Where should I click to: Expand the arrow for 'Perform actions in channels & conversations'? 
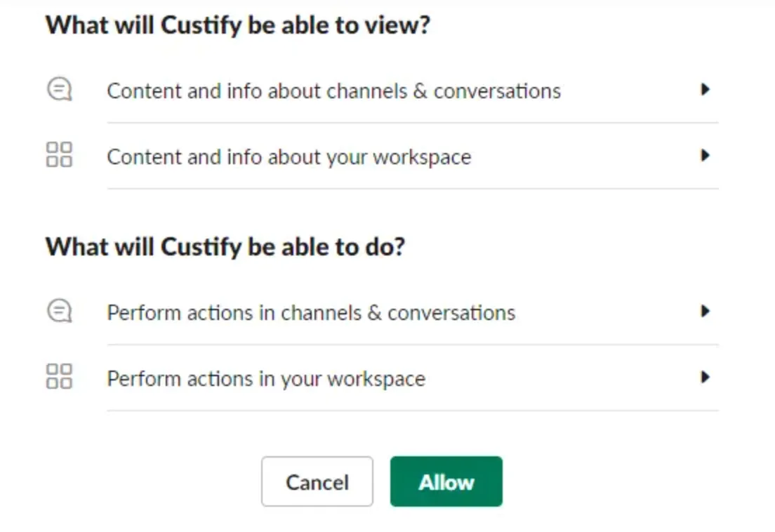point(706,311)
